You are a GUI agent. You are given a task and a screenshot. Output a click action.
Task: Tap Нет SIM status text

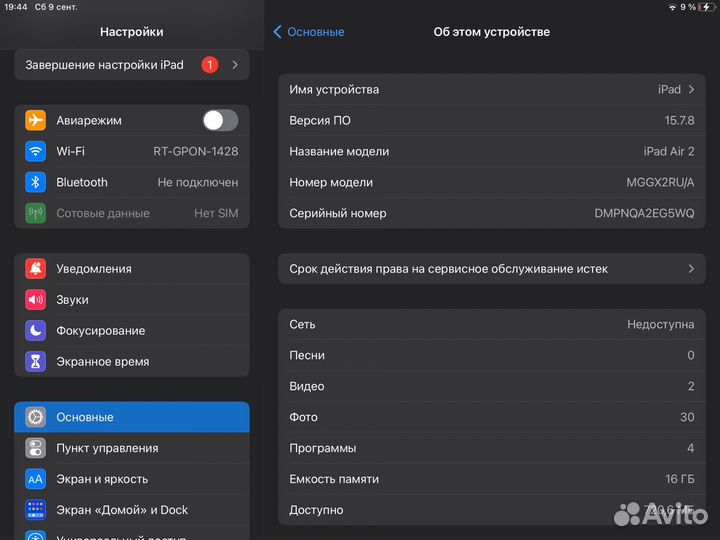tap(216, 213)
